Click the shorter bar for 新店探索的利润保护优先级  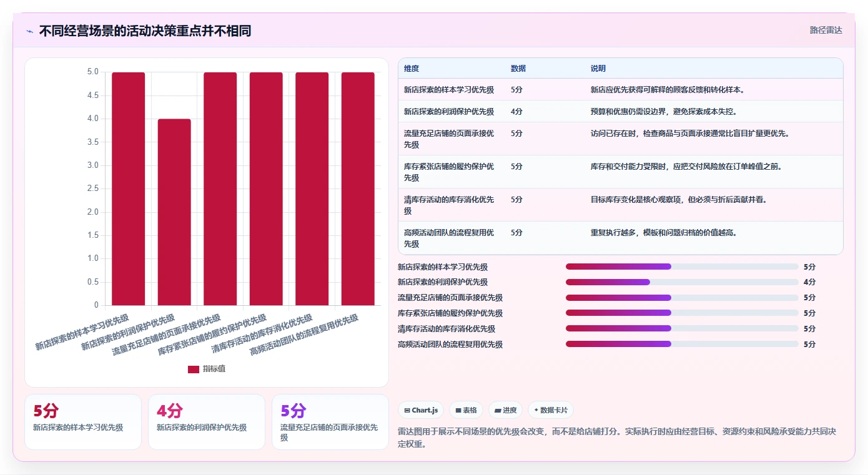[174, 212]
